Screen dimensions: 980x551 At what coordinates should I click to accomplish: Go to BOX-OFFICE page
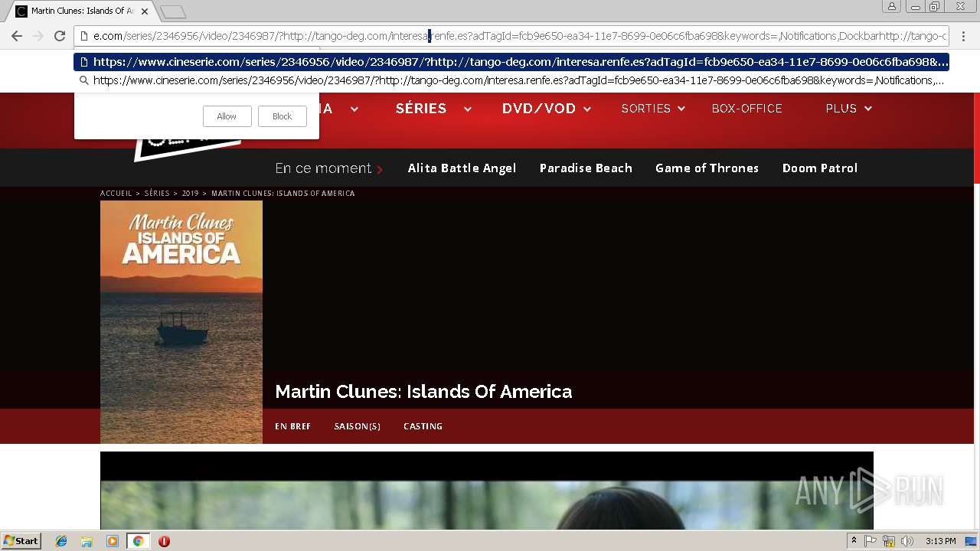point(747,109)
